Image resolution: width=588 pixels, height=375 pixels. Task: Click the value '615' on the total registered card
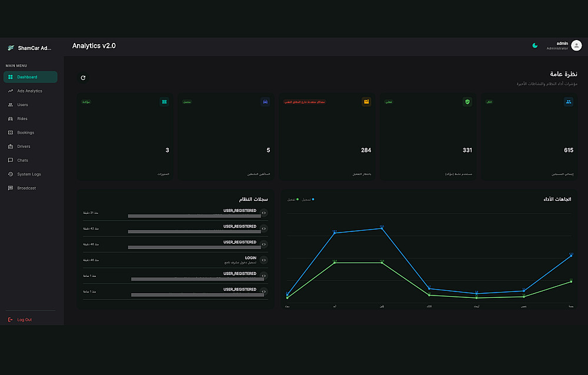point(569,150)
